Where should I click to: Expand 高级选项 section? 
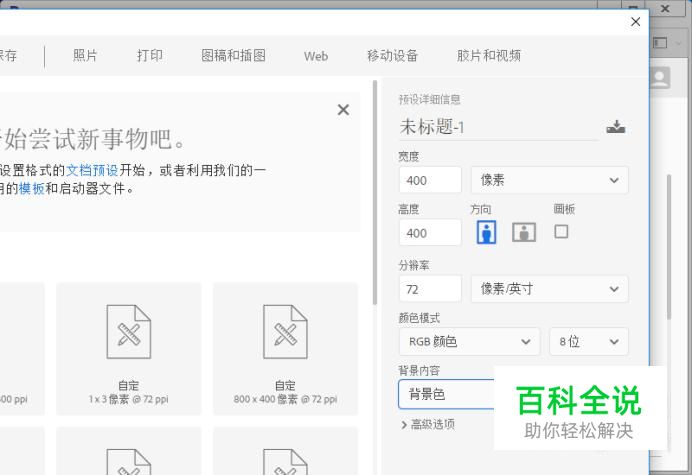[428, 424]
